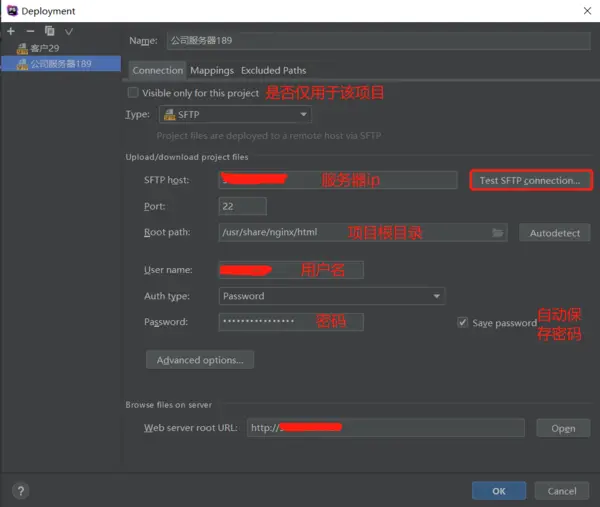Click the User name input field
Viewport: 600px width, 507px height.
point(291,270)
